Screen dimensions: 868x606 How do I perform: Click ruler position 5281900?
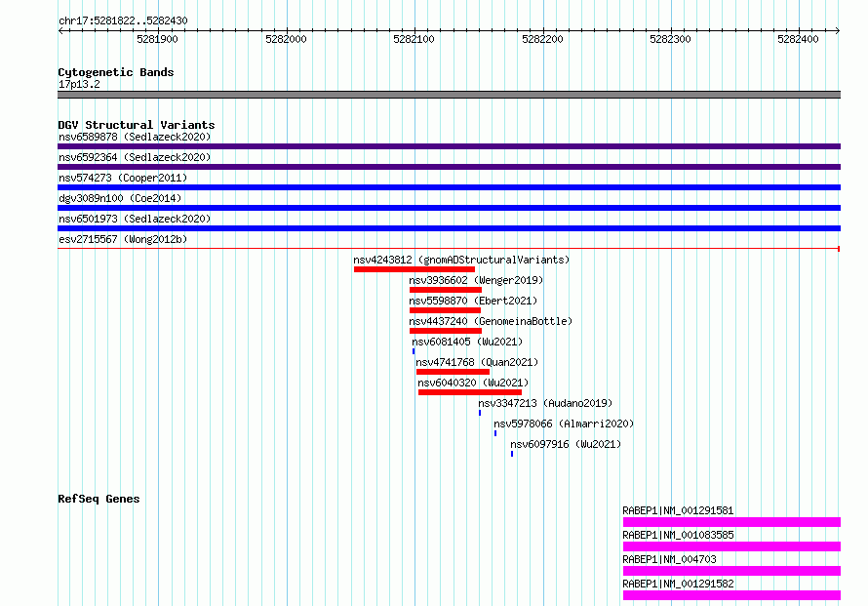pyautogui.click(x=157, y=39)
